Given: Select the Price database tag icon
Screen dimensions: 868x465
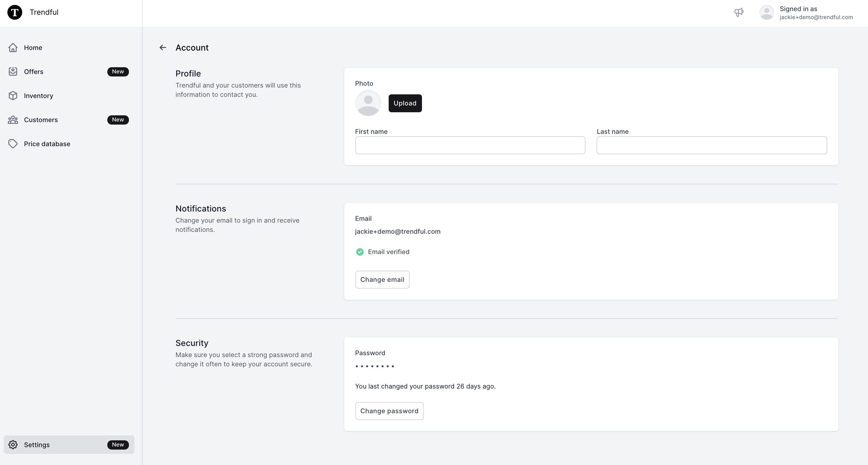Looking at the screenshot, I should tap(13, 144).
